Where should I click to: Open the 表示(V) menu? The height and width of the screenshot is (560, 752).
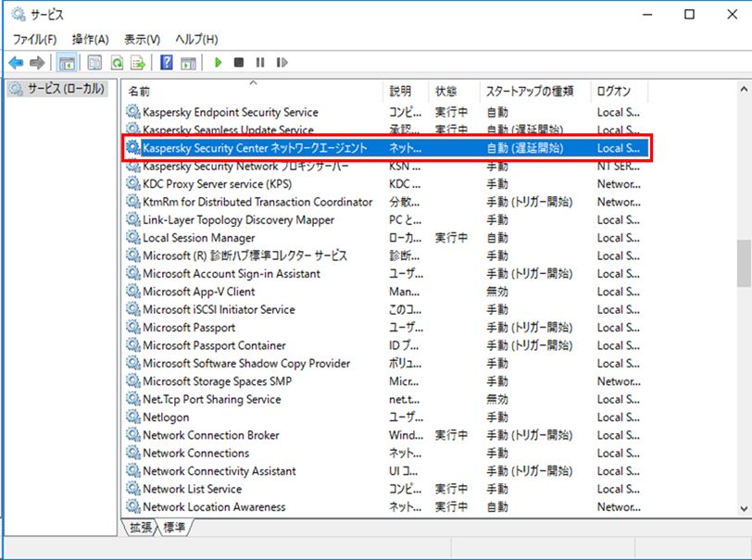[142, 39]
